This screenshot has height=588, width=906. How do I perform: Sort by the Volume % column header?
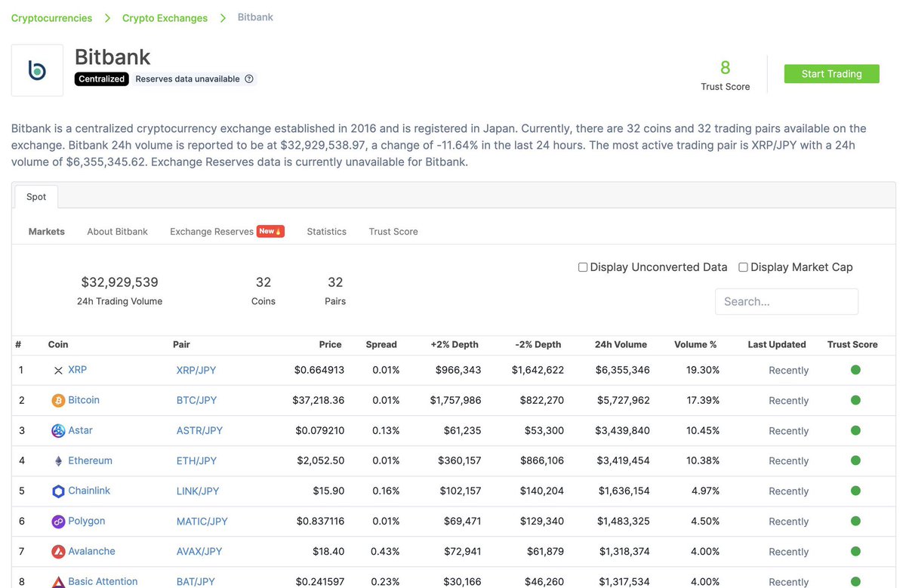695,344
